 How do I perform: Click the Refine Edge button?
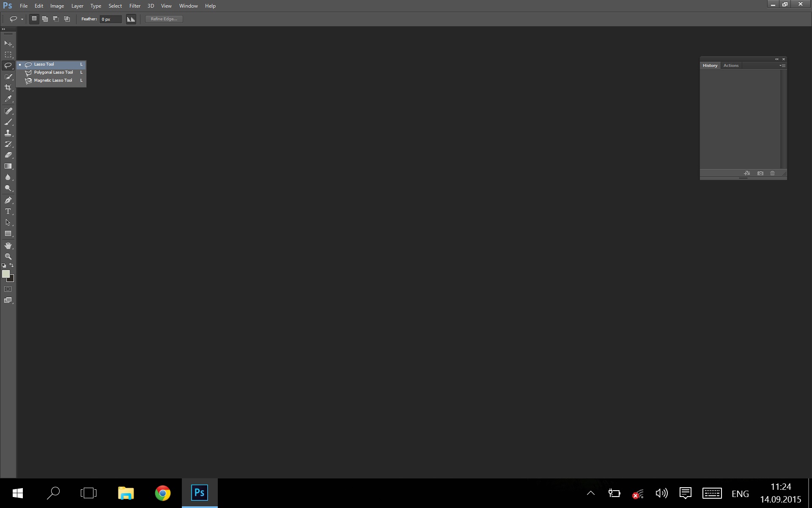164,19
